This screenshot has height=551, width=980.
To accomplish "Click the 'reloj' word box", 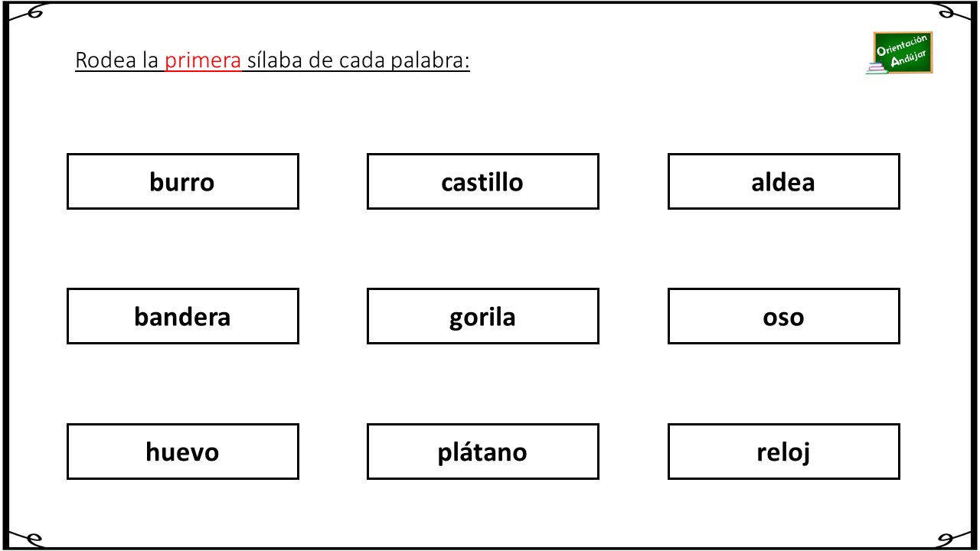I will point(783,452).
